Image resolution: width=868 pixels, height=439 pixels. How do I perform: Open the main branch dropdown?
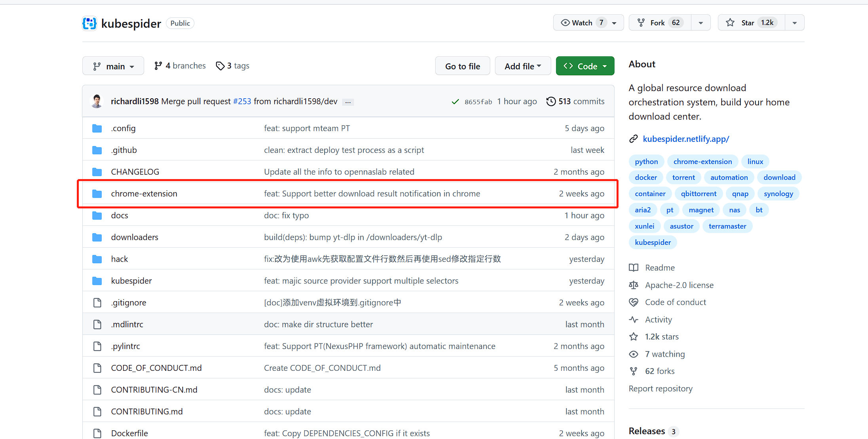coord(113,66)
